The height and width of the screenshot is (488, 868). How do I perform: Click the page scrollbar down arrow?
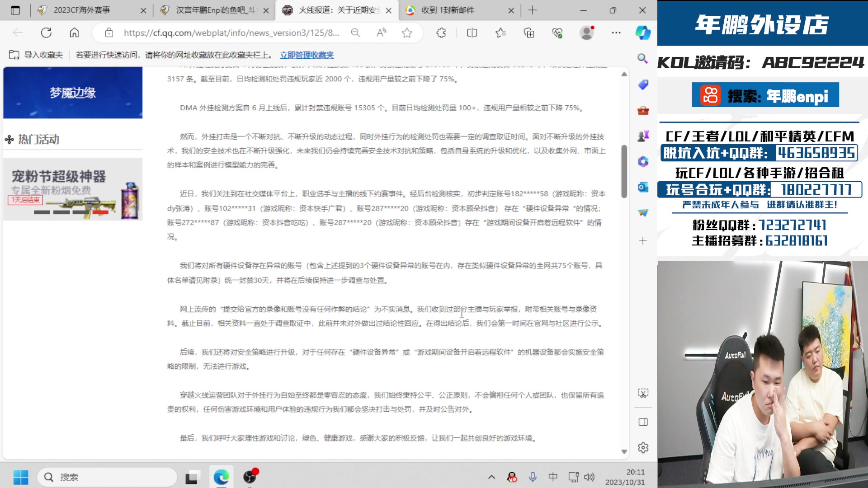[x=624, y=451]
